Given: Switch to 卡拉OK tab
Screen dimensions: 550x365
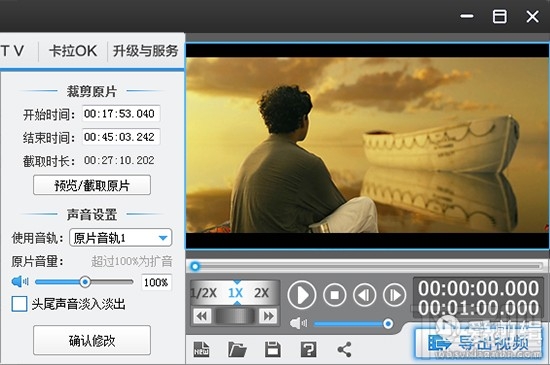Looking at the screenshot, I should [x=73, y=51].
